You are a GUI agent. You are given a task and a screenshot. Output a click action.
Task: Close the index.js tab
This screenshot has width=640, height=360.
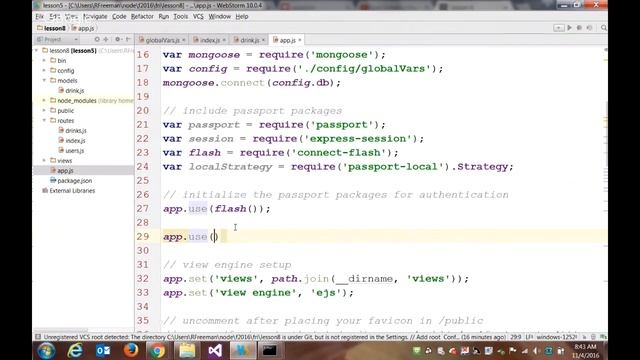click(x=224, y=40)
